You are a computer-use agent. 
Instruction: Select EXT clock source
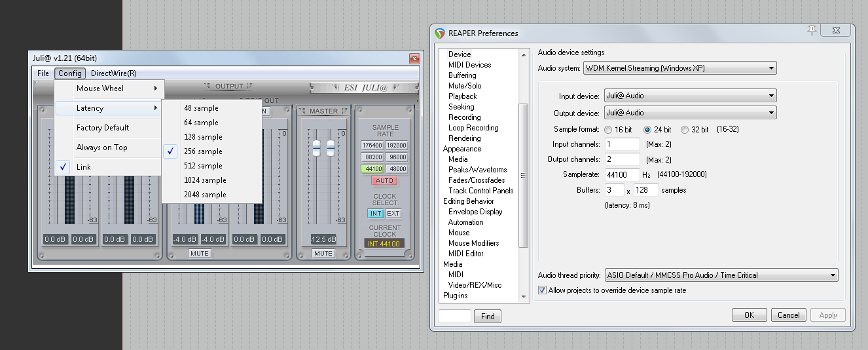(x=393, y=214)
